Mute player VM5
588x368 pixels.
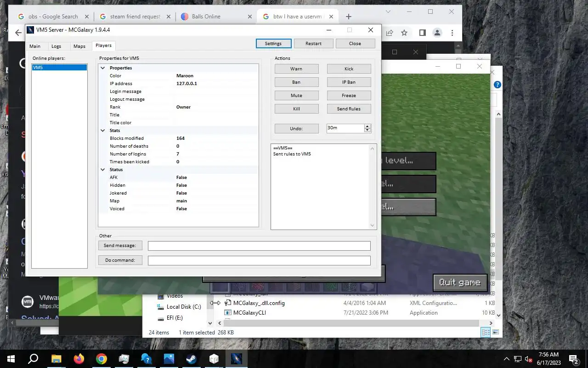click(296, 95)
